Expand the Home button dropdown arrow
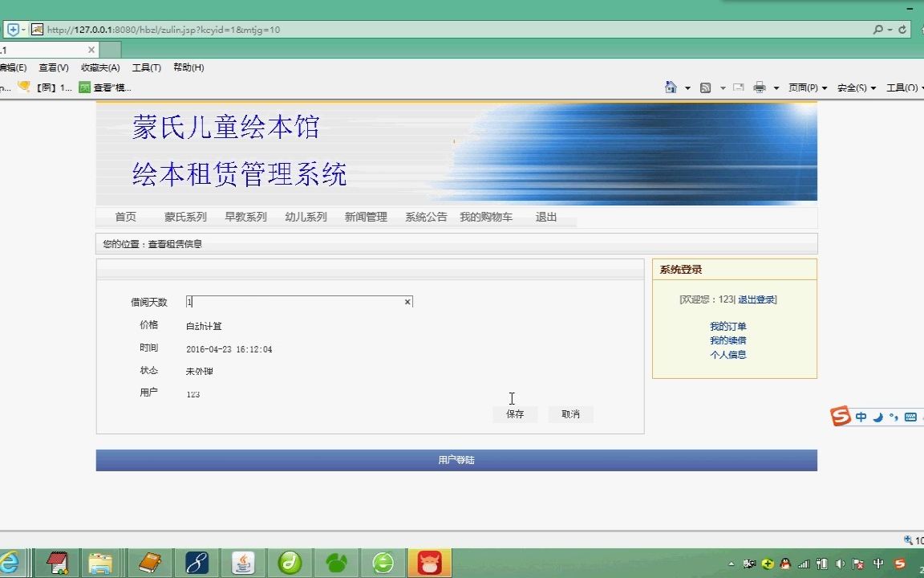Viewport: 924px width, 578px height. click(687, 87)
